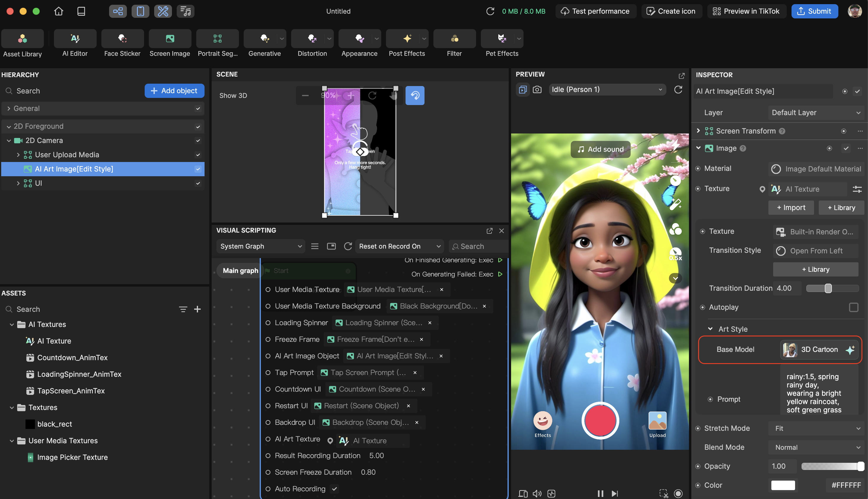Open the Idle (Person 1) preview dropdown
This screenshot has width=868, height=499.
coord(607,90)
